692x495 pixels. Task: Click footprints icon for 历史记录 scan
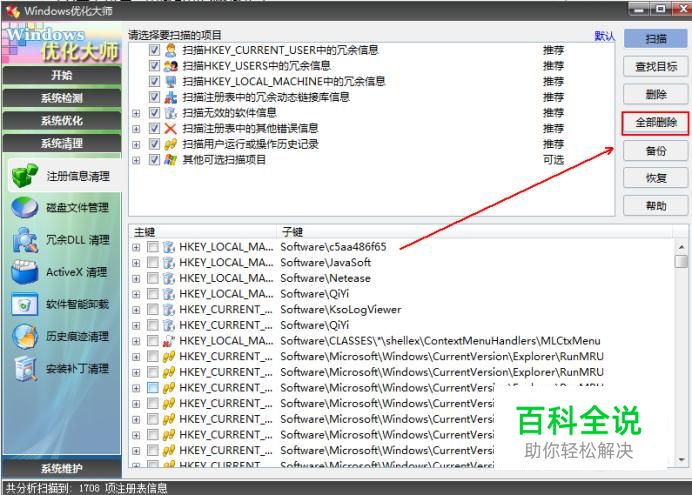coord(170,144)
